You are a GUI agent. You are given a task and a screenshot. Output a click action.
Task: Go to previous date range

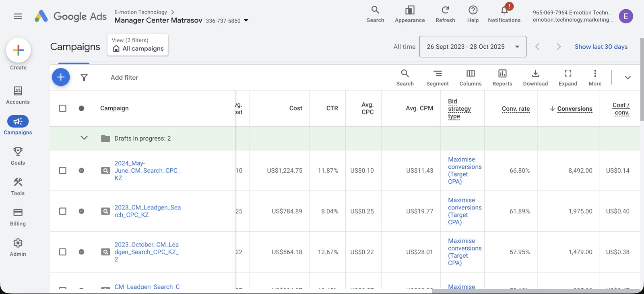coord(537,47)
